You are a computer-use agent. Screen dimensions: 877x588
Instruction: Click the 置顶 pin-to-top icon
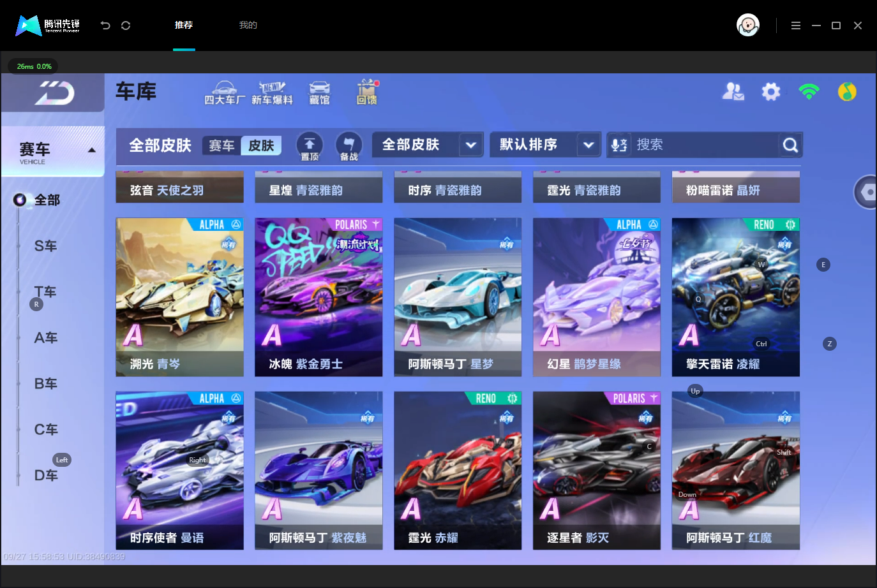point(310,147)
